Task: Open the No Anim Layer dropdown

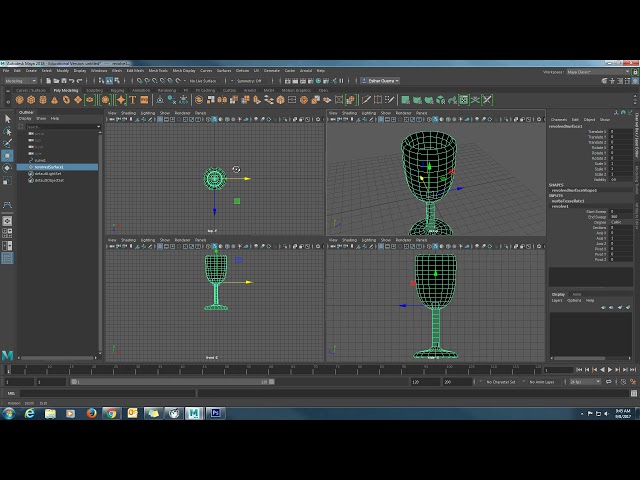Action: point(543,382)
